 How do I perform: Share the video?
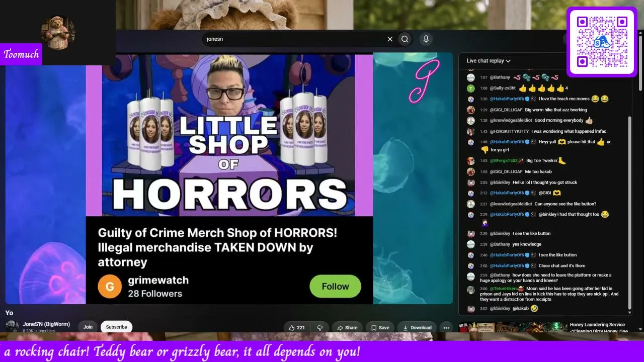[x=347, y=328]
